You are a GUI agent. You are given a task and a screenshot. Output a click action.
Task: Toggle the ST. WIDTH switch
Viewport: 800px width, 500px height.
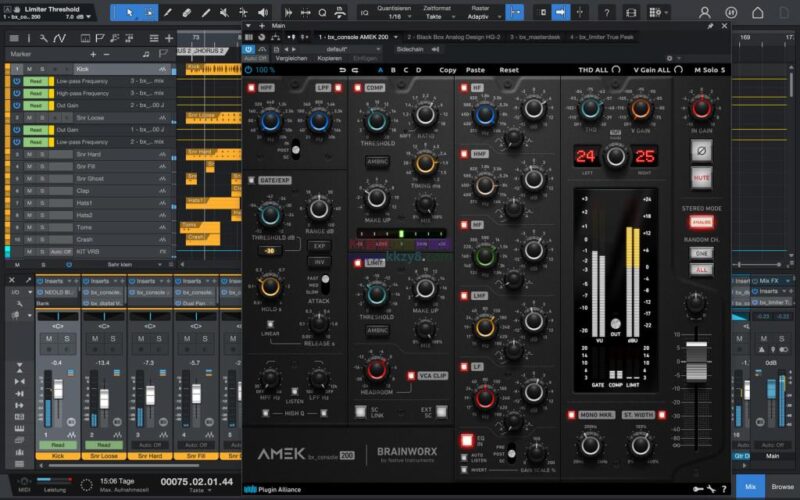pyautogui.click(x=662, y=415)
